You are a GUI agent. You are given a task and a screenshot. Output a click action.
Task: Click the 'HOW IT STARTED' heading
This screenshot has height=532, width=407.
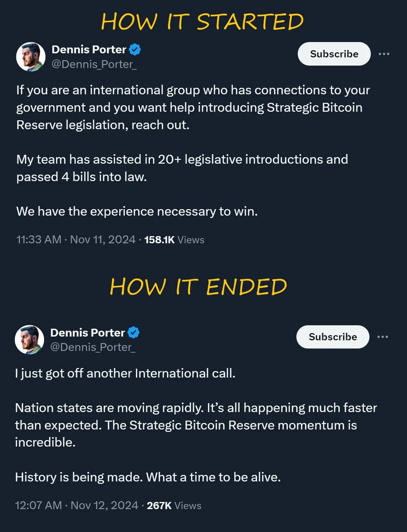tap(202, 22)
